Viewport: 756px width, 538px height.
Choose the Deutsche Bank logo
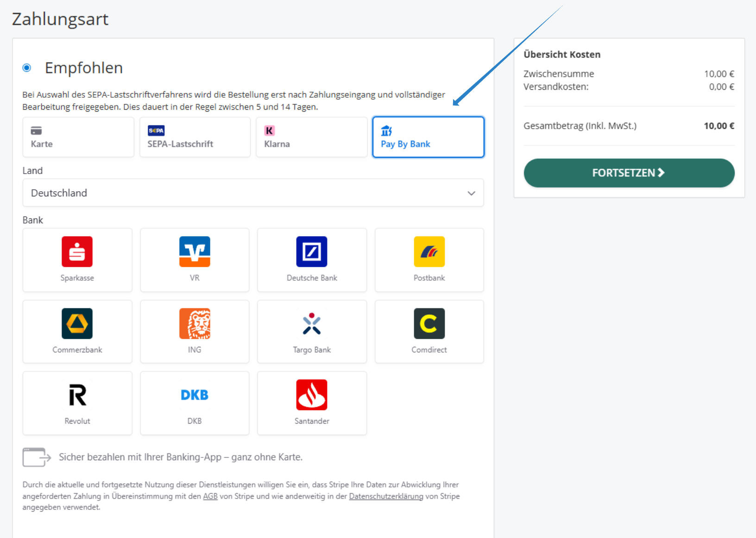click(x=312, y=252)
